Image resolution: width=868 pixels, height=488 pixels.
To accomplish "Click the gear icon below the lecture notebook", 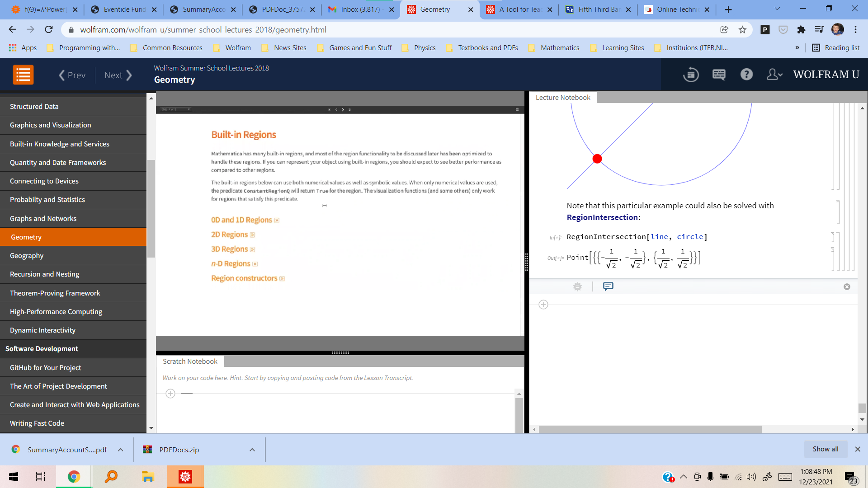I will (x=577, y=286).
